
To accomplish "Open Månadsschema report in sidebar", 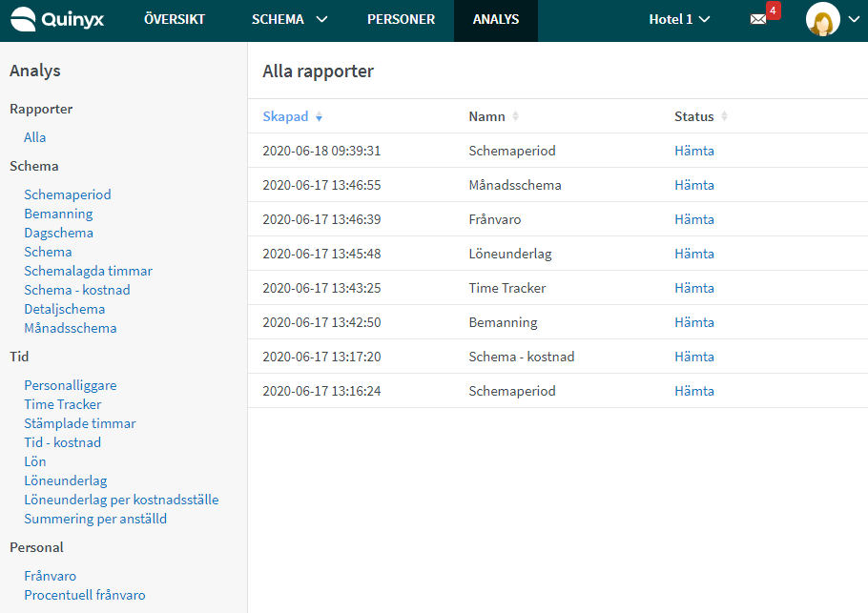I will click(x=71, y=328).
